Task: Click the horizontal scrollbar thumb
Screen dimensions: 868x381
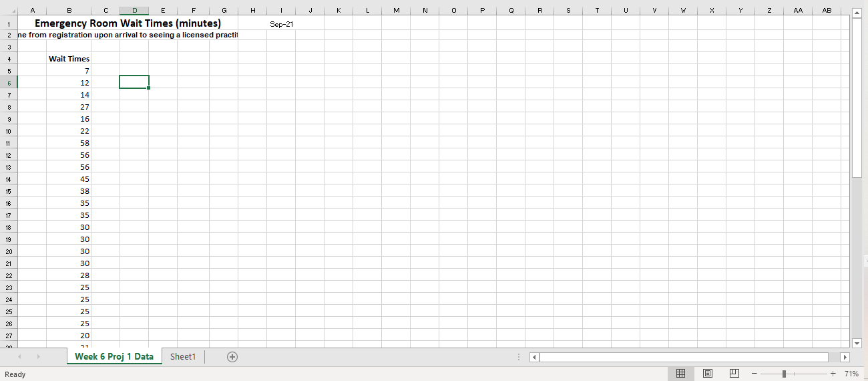Action: click(x=684, y=357)
